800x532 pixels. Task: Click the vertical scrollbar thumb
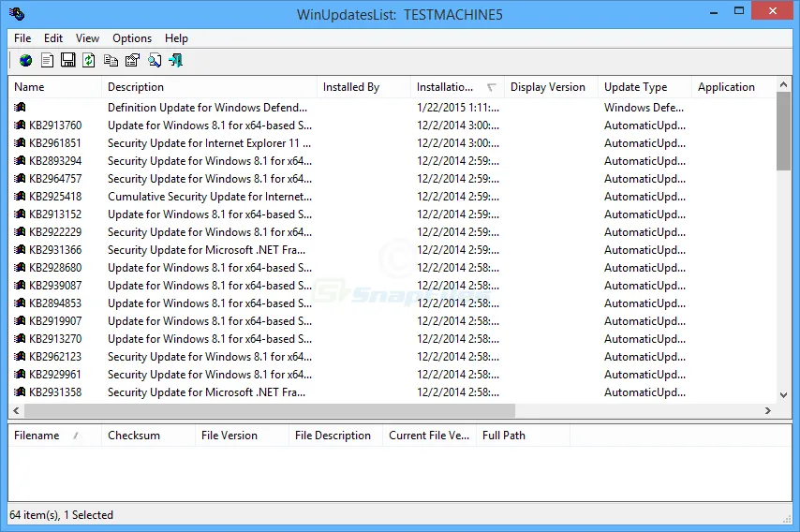pos(784,132)
